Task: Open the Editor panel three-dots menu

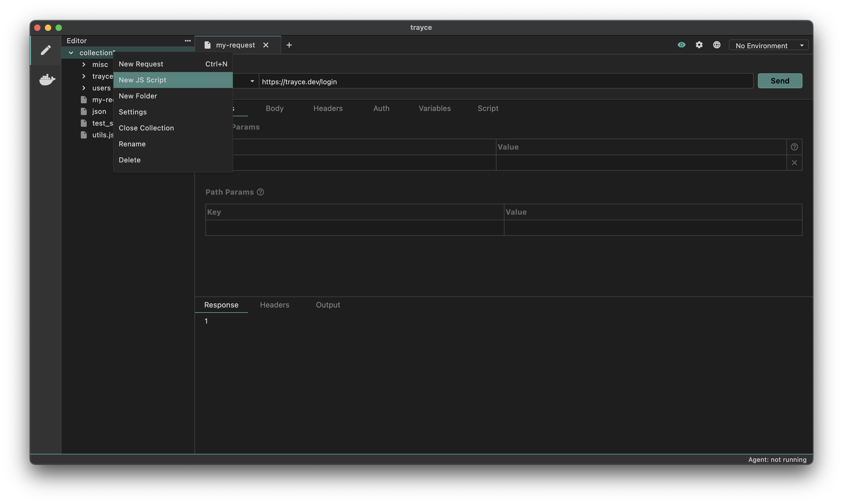Action: [x=188, y=41]
